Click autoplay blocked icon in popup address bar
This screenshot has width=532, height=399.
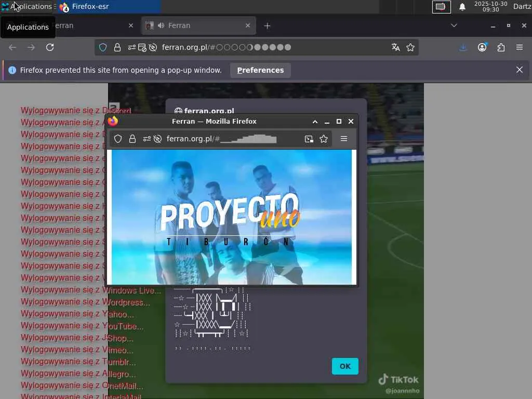157,139
